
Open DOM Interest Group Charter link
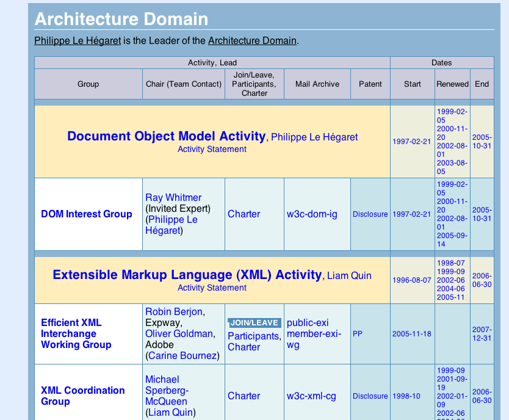click(x=244, y=214)
